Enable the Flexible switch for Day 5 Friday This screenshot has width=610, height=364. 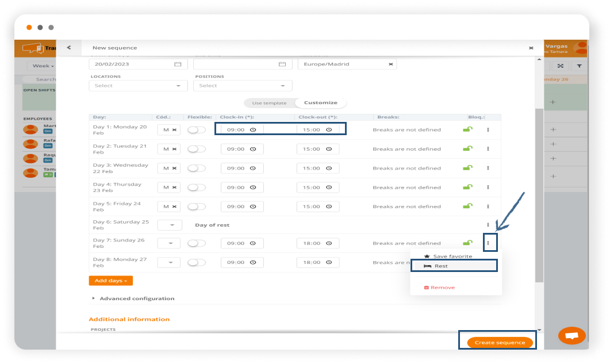[197, 206]
